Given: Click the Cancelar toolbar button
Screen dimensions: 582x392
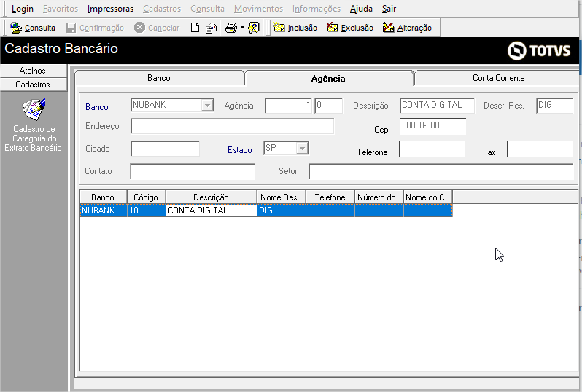Looking at the screenshot, I should (x=157, y=28).
